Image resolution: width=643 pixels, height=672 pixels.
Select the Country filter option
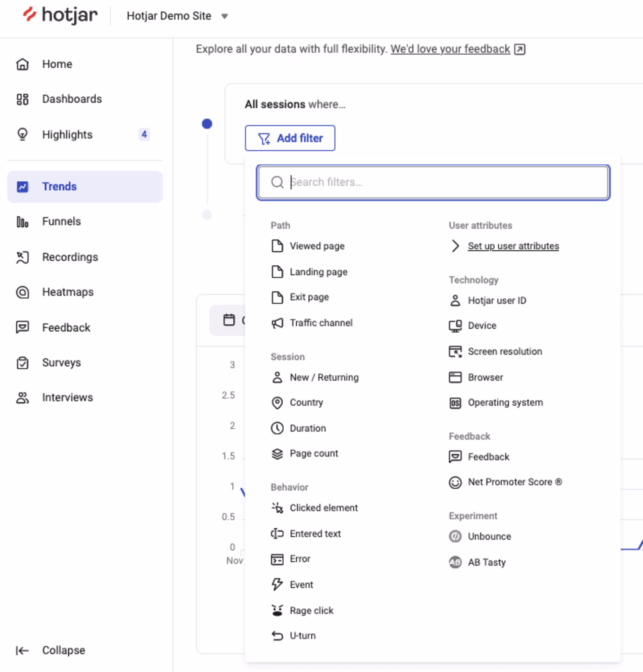306,403
